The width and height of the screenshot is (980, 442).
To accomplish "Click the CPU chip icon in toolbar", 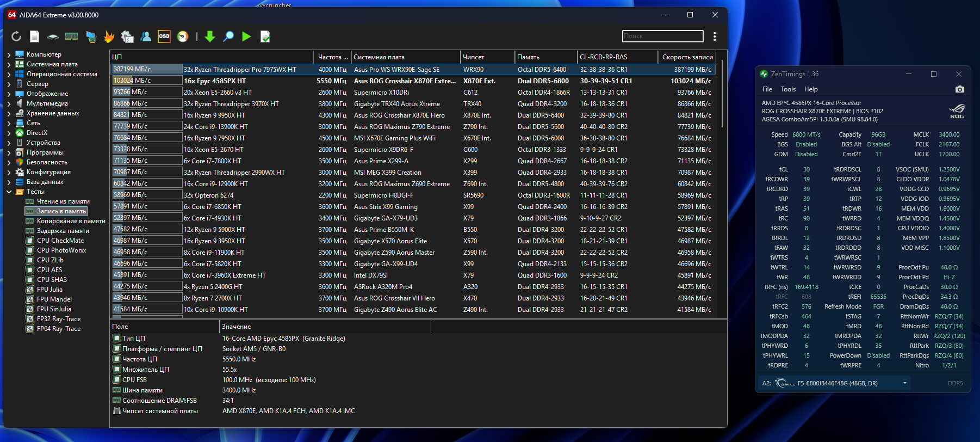I will [x=53, y=36].
